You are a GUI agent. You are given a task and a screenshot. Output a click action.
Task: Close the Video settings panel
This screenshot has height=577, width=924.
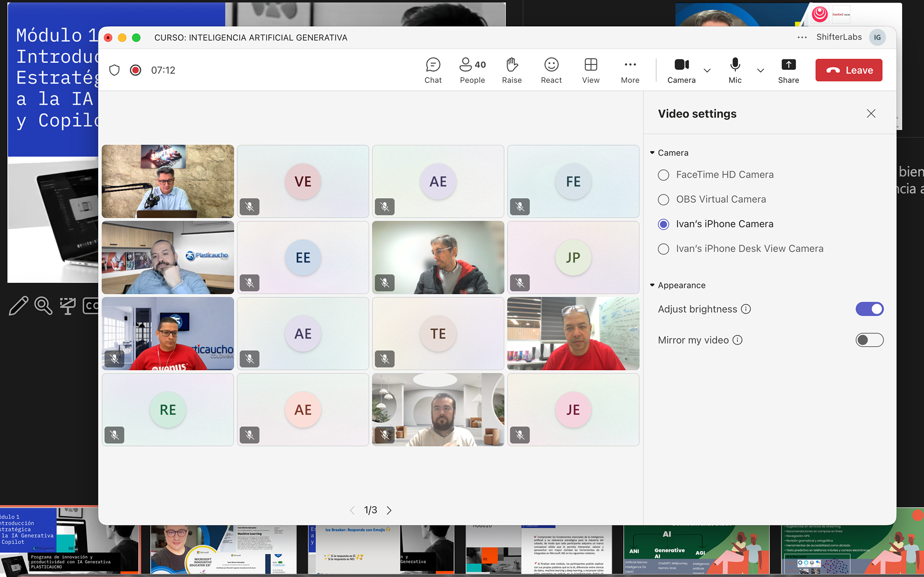pos(871,114)
